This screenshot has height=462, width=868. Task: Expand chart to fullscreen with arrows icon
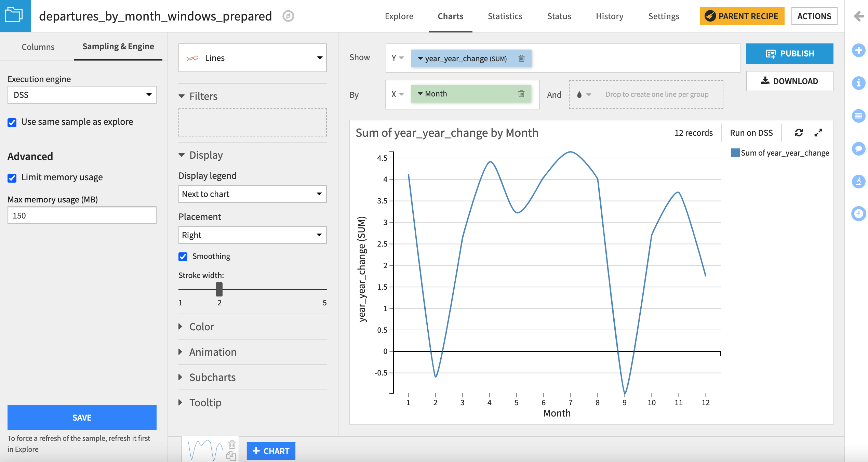(x=818, y=133)
